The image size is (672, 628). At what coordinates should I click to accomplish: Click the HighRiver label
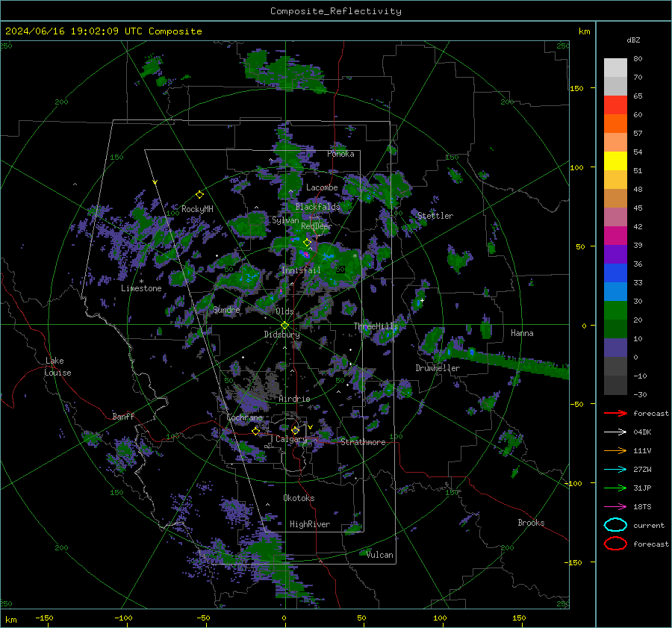(x=310, y=524)
